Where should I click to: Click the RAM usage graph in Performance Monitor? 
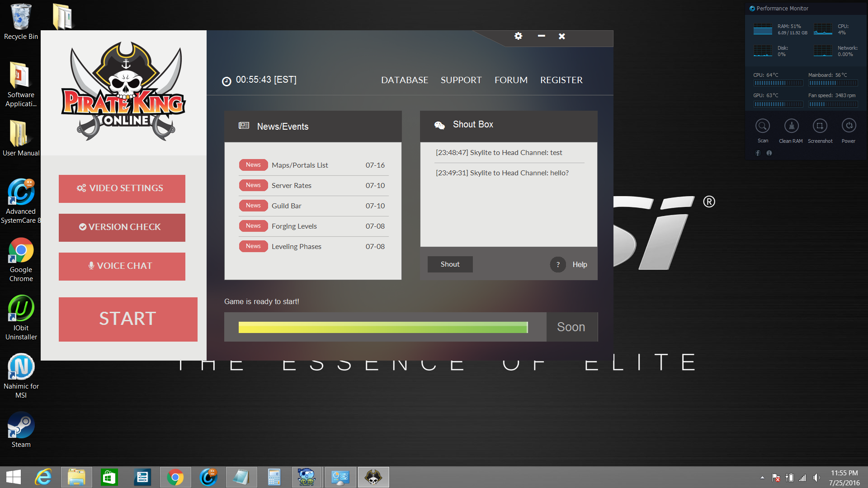pyautogui.click(x=763, y=29)
